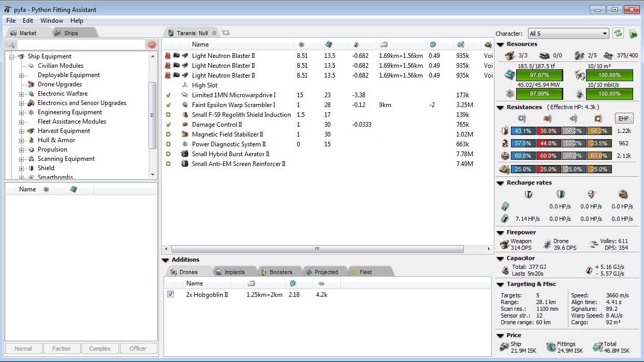Image resolution: width=644 pixels, height=362 pixels.
Task: Click the Weapon DPS icon
Action: pos(504,245)
